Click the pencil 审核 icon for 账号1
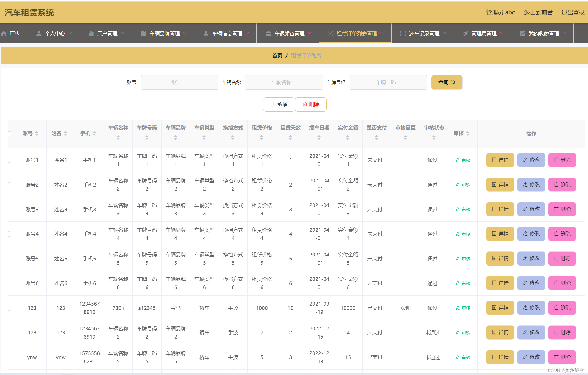This screenshot has width=588, height=375. (x=458, y=160)
